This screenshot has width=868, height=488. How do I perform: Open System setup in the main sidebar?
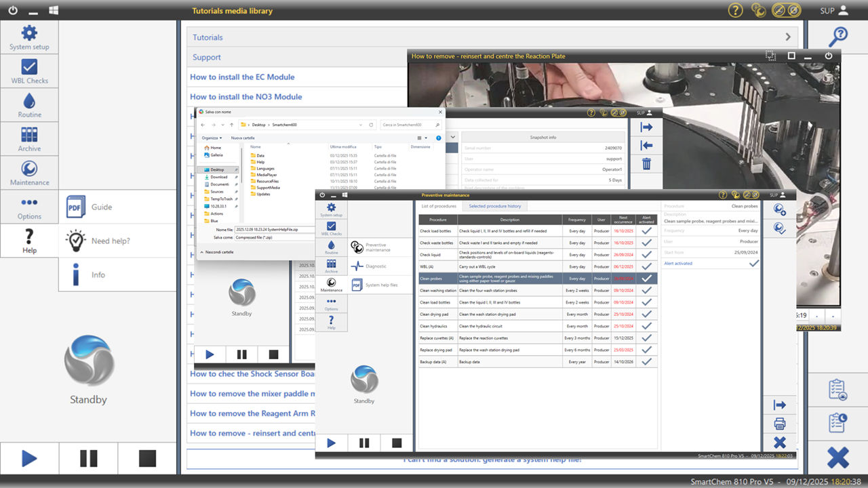[x=29, y=37]
